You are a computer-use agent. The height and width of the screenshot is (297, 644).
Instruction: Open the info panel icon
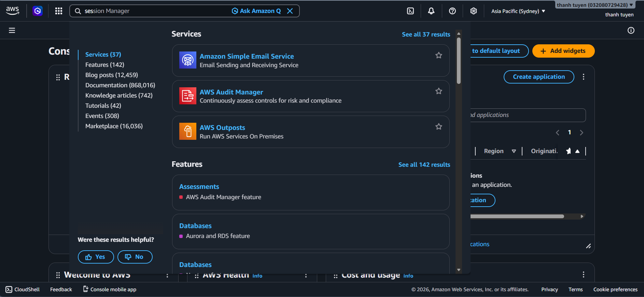coord(631,30)
